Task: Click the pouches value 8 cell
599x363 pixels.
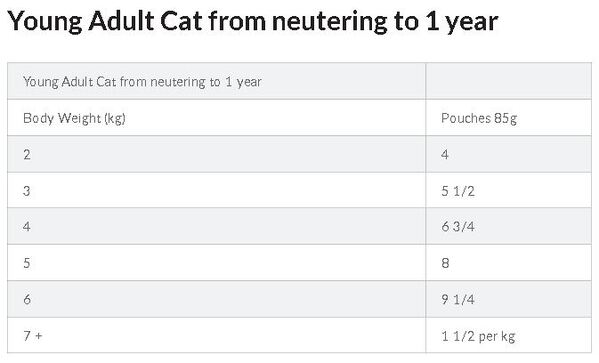Action: (508, 262)
